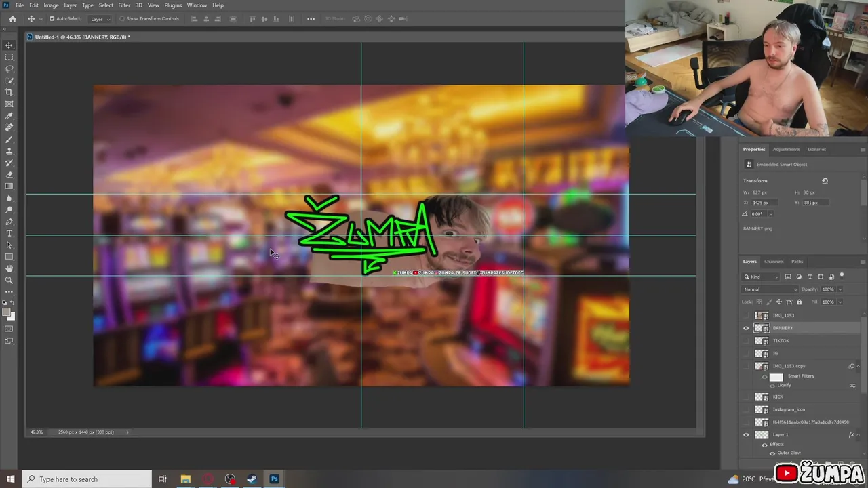This screenshot has height=488, width=868.
Task: Open the Properties panel menu icon
Action: pos(863,149)
